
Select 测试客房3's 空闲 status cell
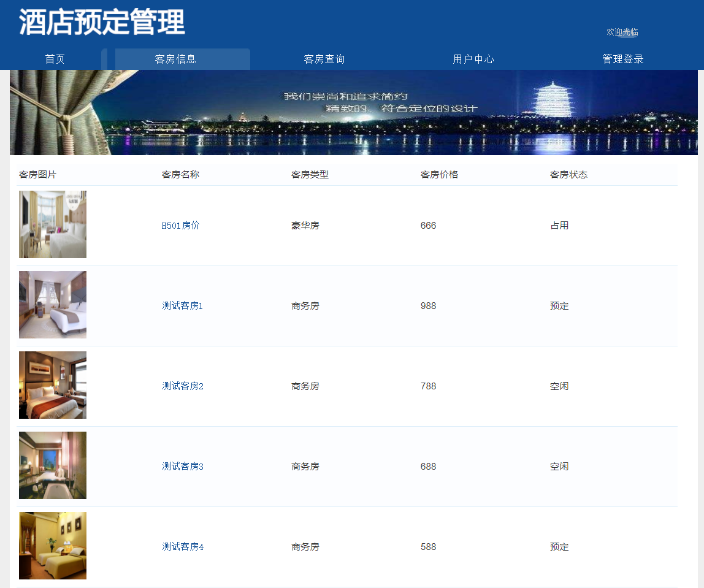(559, 467)
